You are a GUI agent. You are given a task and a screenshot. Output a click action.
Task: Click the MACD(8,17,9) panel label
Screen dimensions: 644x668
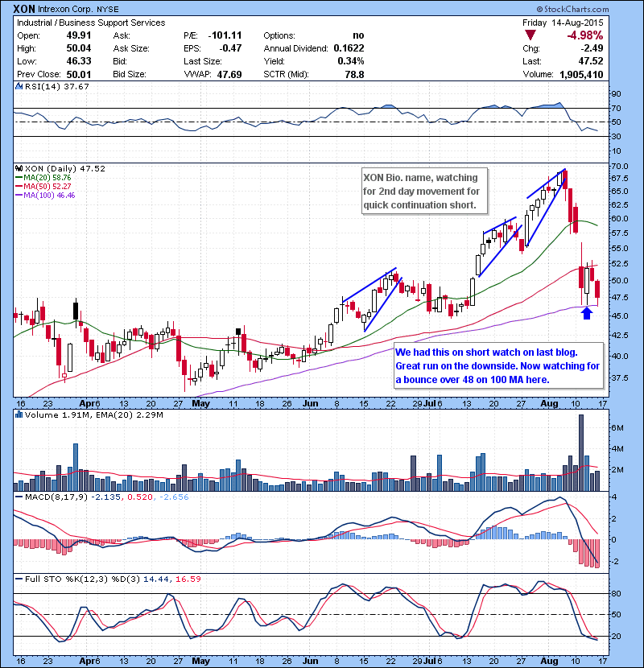point(56,497)
